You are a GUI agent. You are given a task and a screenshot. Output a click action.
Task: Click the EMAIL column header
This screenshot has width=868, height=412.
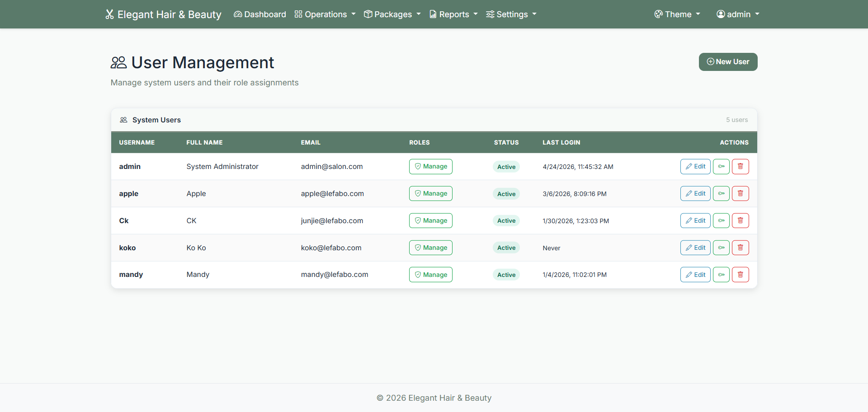tap(311, 142)
